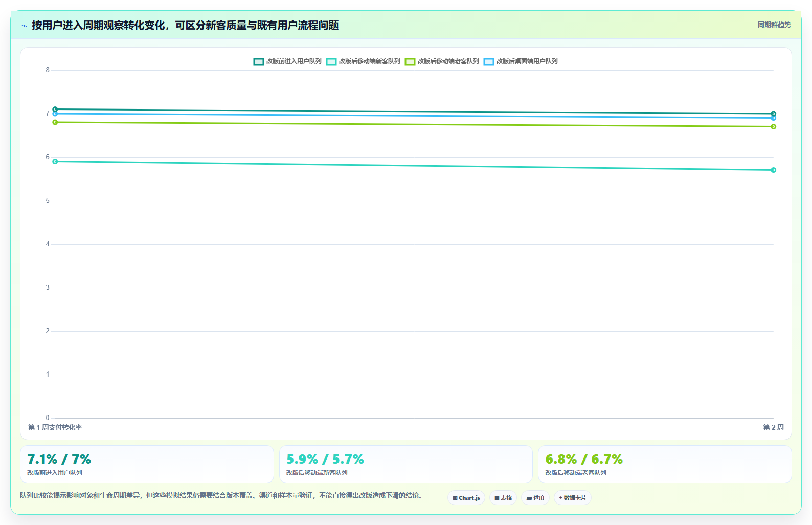Click the 同期群趋势 label in header
The image size is (812, 525).
774,25
